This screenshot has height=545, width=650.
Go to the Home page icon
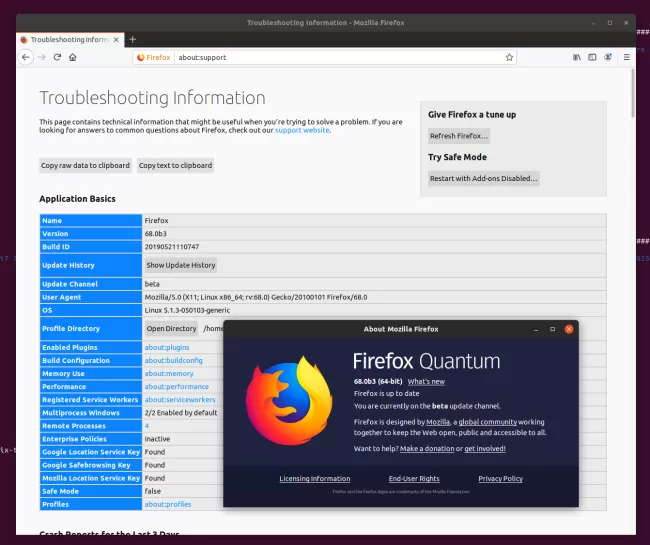click(x=73, y=57)
